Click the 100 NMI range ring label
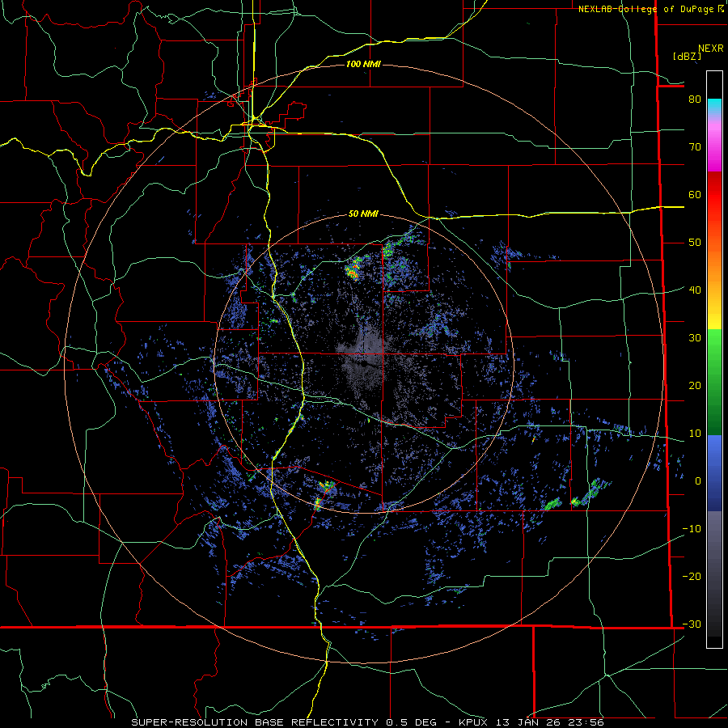This screenshot has width=728, height=728. pos(363,64)
